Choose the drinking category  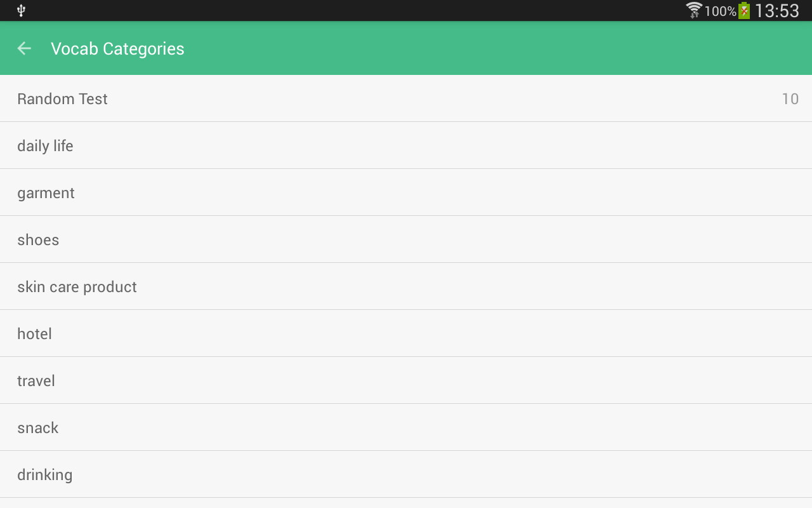pyautogui.click(x=44, y=474)
